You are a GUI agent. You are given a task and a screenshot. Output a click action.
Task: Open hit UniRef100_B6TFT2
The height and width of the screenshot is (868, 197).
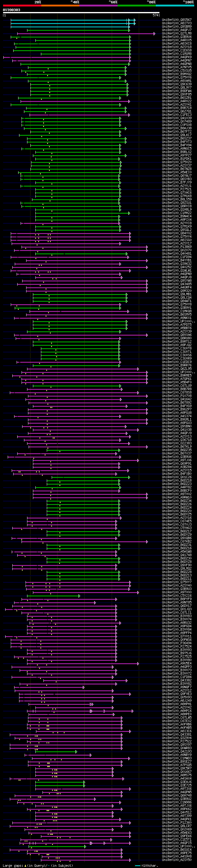(177, 132)
